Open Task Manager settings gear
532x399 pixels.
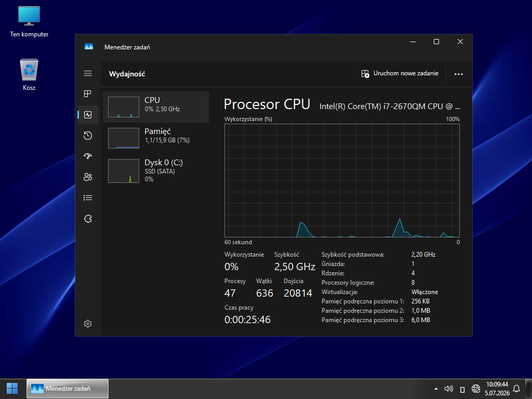pos(88,324)
